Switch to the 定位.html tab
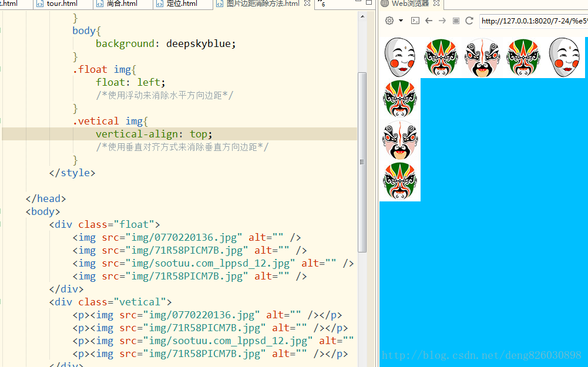This screenshot has height=367, width=588. point(182,4)
